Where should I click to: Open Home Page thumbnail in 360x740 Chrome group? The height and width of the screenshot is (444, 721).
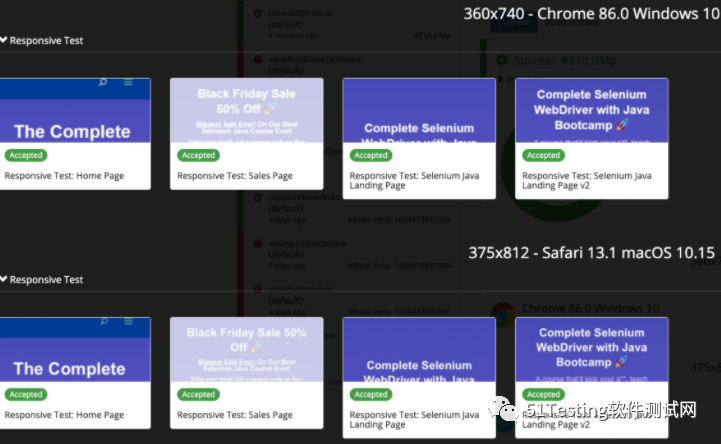(x=75, y=110)
